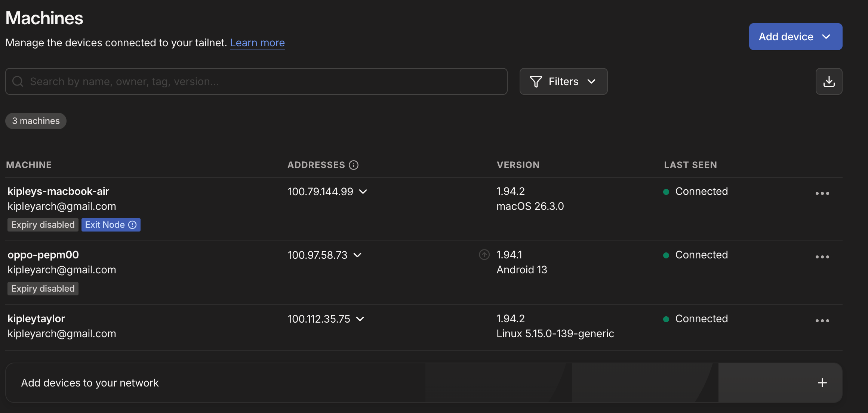
Task: Open the three-dot menu for oppo-pepm00
Action: [x=822, y=257]
